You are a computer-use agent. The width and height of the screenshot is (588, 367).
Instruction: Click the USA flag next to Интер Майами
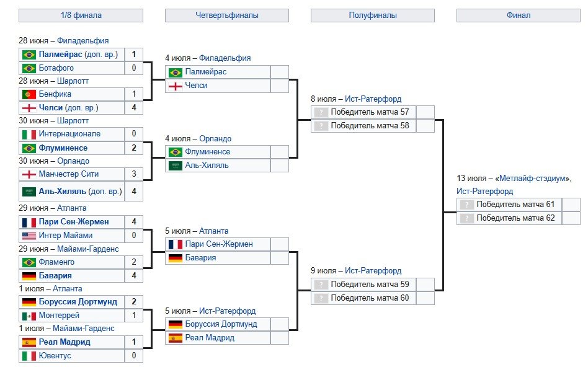coord(29,236)
